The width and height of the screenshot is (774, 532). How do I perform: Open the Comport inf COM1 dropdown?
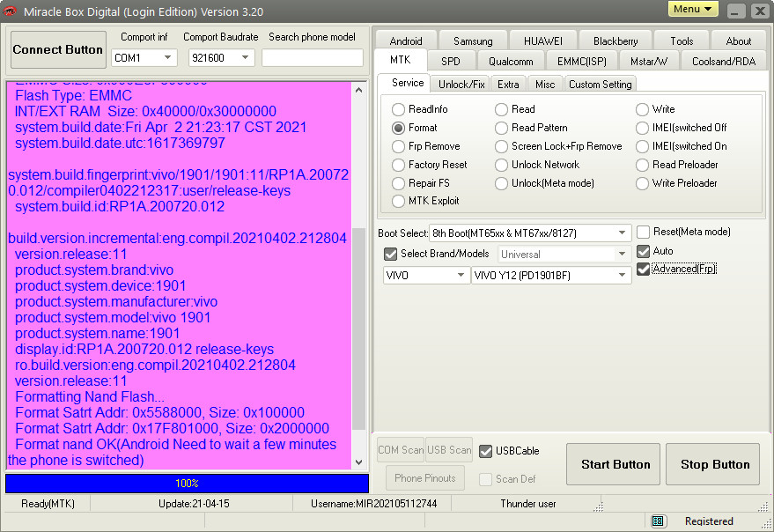(144, 58)
